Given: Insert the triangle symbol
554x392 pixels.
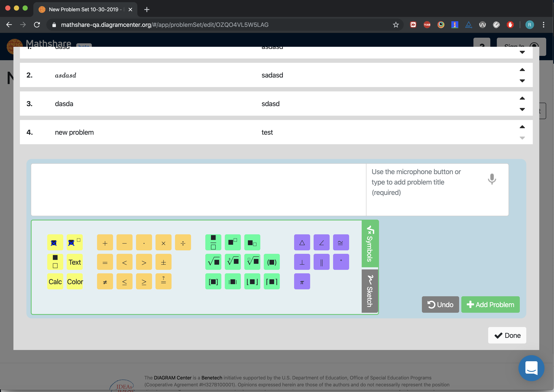Looking at the screenshot, I should [302, 242].
